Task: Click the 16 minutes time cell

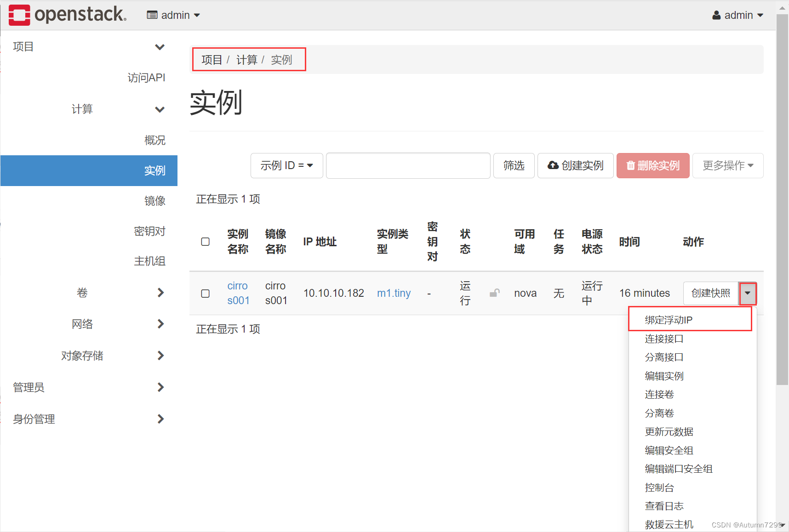Action: (644, 293)
